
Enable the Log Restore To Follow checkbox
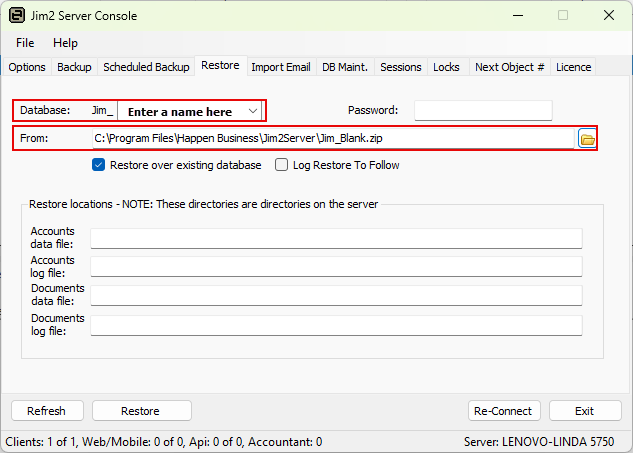tap(282, 165)
